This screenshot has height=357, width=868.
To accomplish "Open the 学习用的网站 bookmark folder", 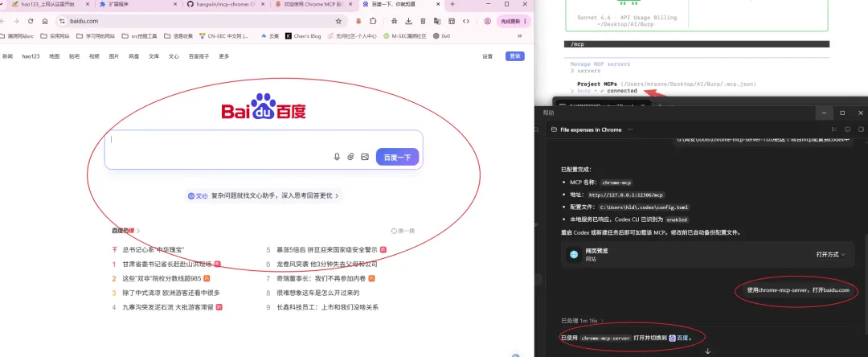I will pos(96,36).
